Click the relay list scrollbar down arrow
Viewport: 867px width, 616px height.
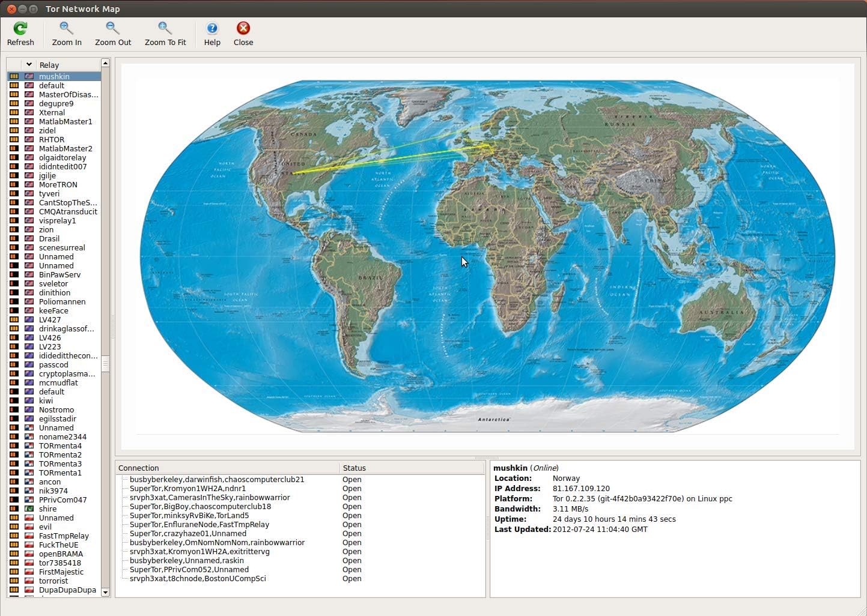click(105, 593)
